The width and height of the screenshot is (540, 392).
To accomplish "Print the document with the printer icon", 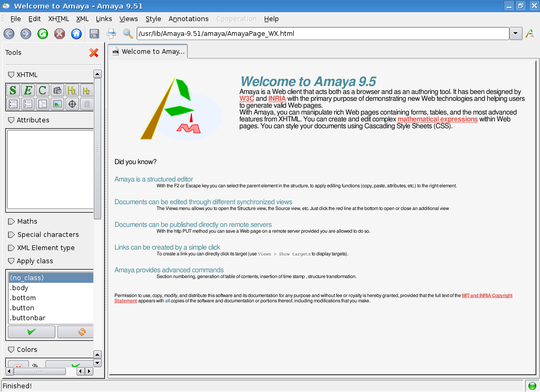I will [x=111, y=34].
